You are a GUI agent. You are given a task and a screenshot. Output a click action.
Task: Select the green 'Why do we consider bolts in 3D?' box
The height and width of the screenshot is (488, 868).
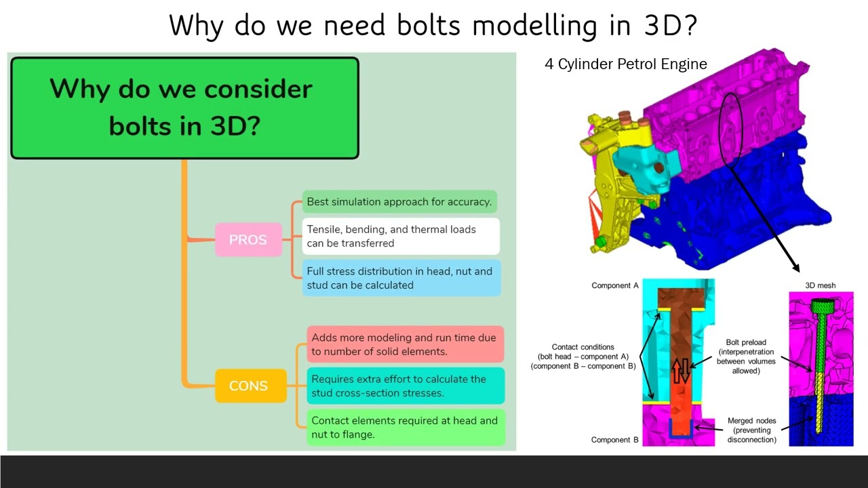coord(184,108)
